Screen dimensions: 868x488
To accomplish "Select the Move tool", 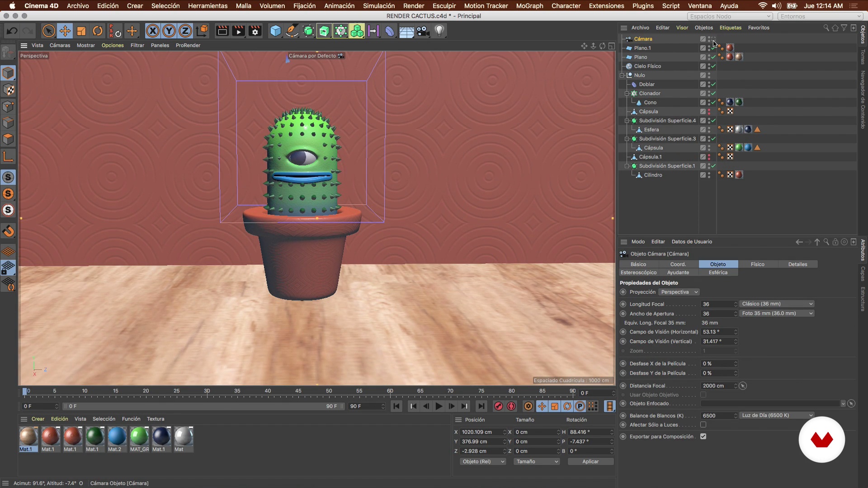I will (x=65, y=31).
